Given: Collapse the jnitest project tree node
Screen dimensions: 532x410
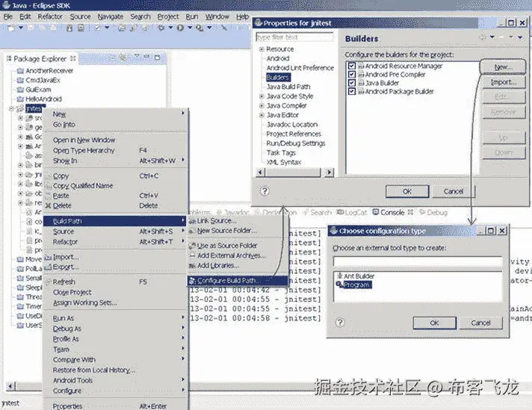Looking at the screenshot, I should click(x=11, y=108).
